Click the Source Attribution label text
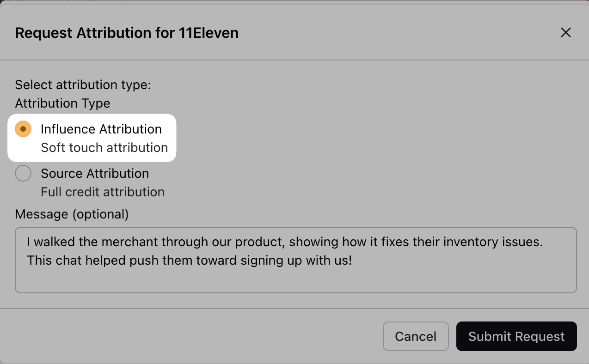Viewport: 589px width, 364px height. (x=95, y=173)
